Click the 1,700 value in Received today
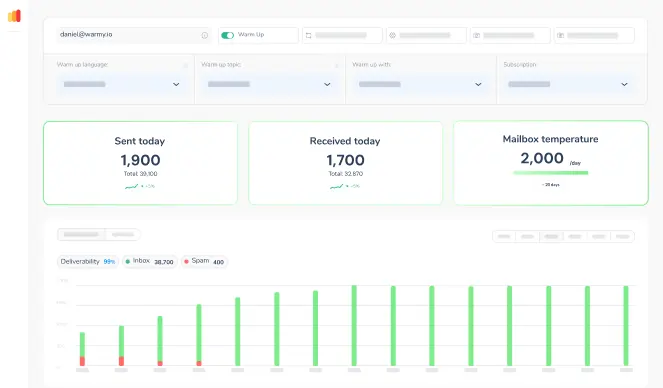The height and width of the screenshot is (388, 663). [345, 160]
